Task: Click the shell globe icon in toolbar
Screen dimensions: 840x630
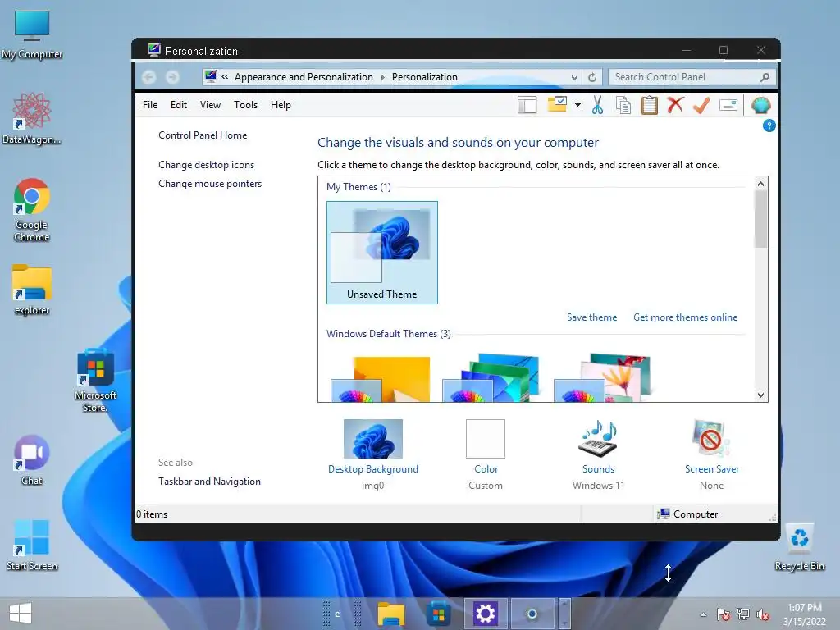Action: coord(760,105)
